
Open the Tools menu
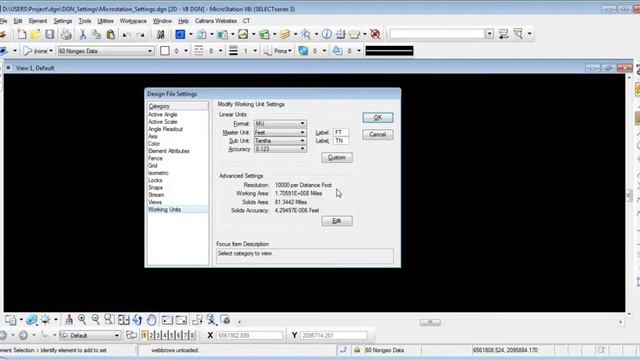(85, 21)
